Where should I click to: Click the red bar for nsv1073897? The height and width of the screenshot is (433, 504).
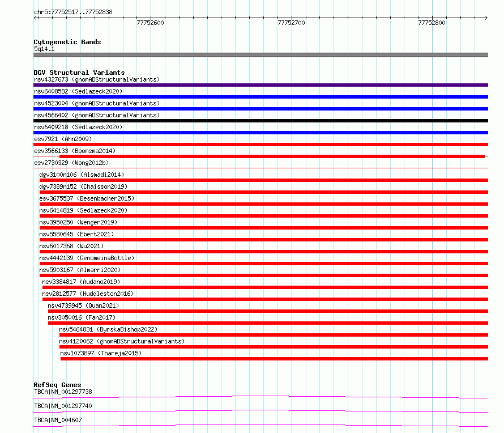pos(274,359)
